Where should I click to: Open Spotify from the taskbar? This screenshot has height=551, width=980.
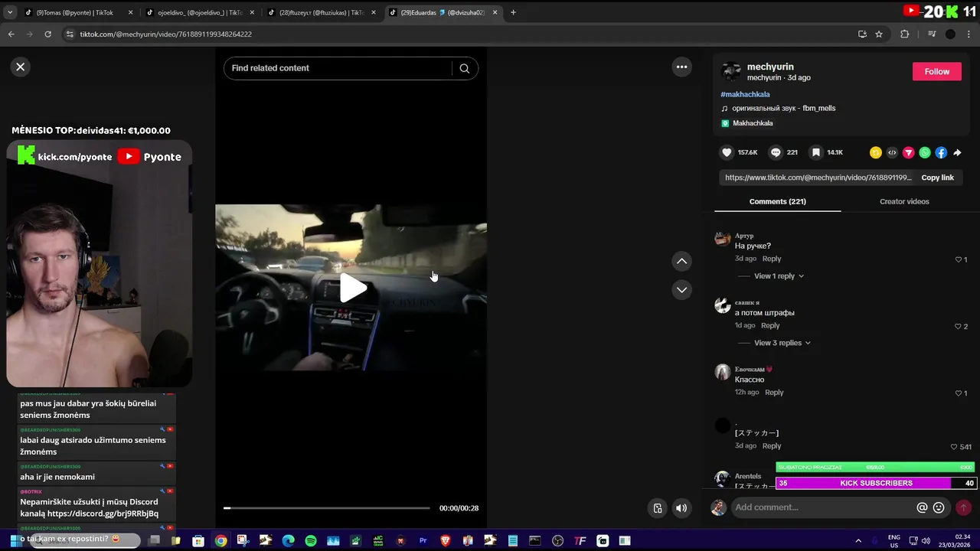pyautogui.click(x=311, y=541)
